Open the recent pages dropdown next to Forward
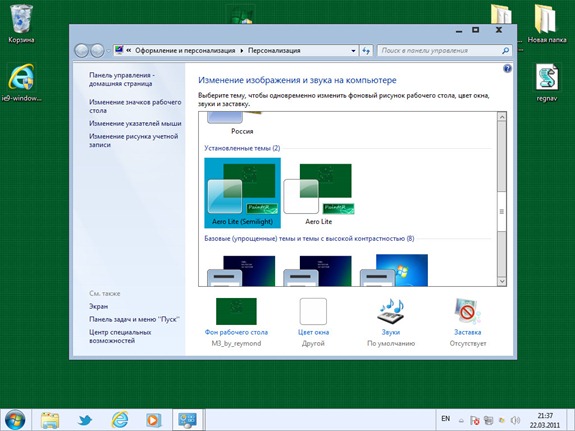 coord(108,51)
